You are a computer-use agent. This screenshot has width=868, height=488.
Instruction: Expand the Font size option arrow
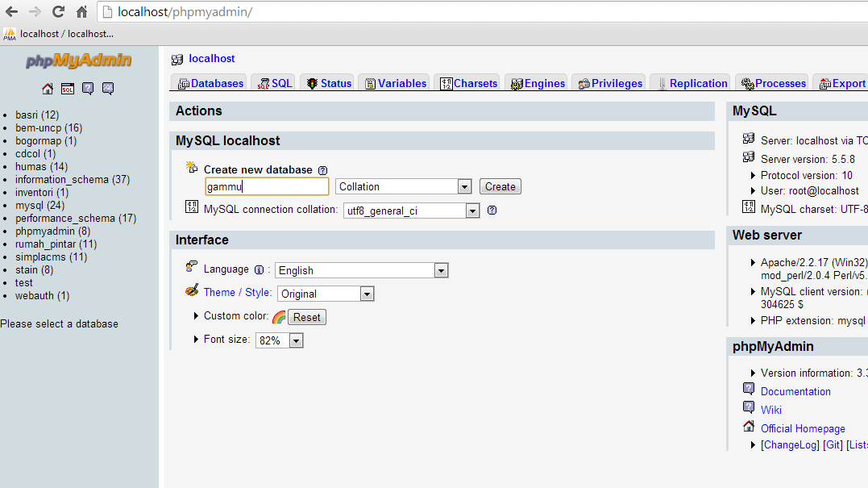pyautogui.click(x=196, y=339)
